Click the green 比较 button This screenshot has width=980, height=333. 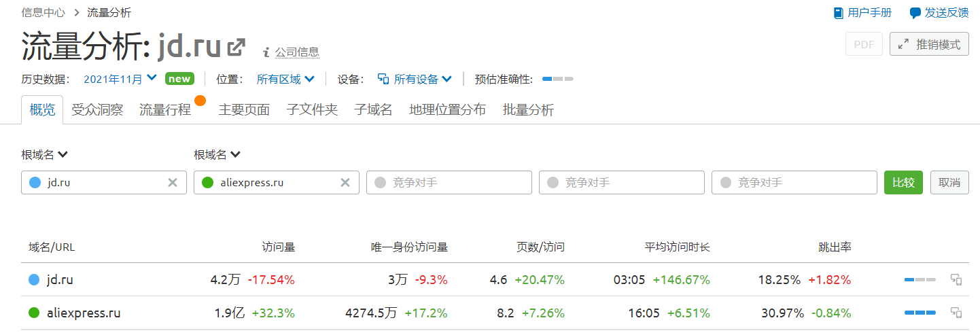pos(903,182)
